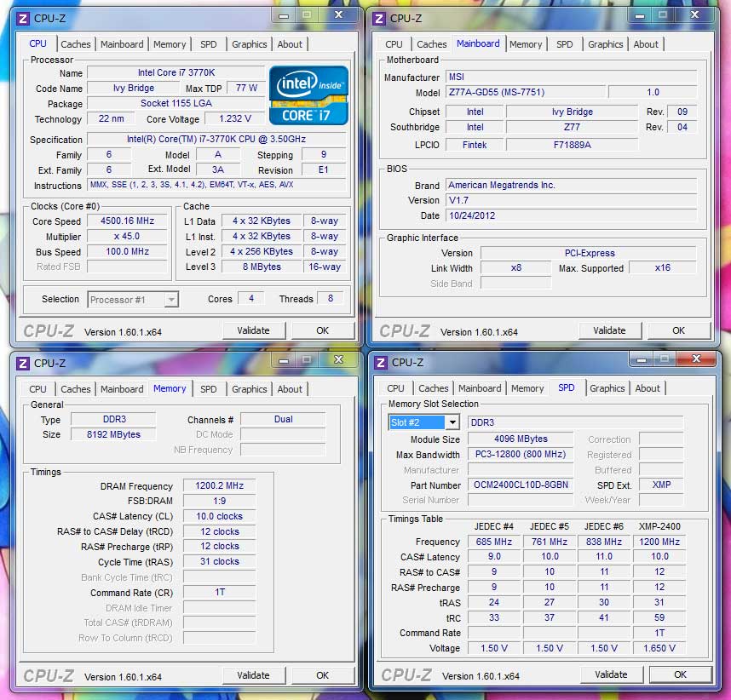
Task: Click Validate in the Mainboard window
Action: click(x=609, y=330)
